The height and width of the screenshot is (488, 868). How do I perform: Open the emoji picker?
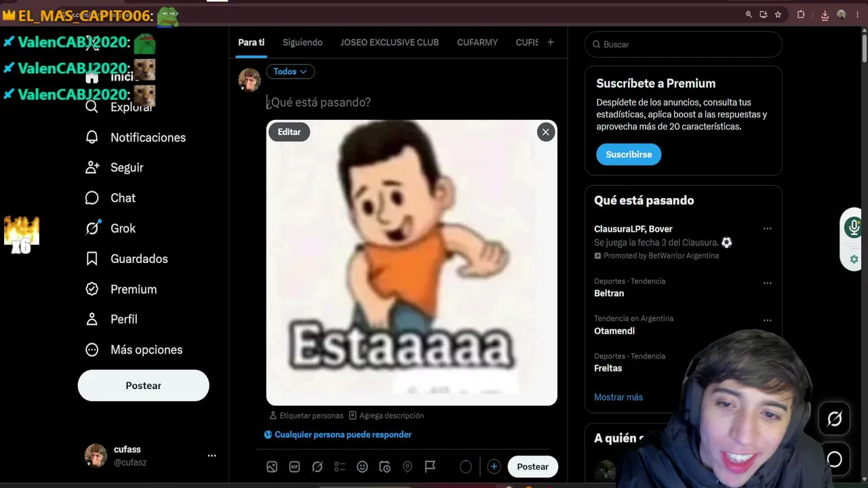(x=362, y=466)
